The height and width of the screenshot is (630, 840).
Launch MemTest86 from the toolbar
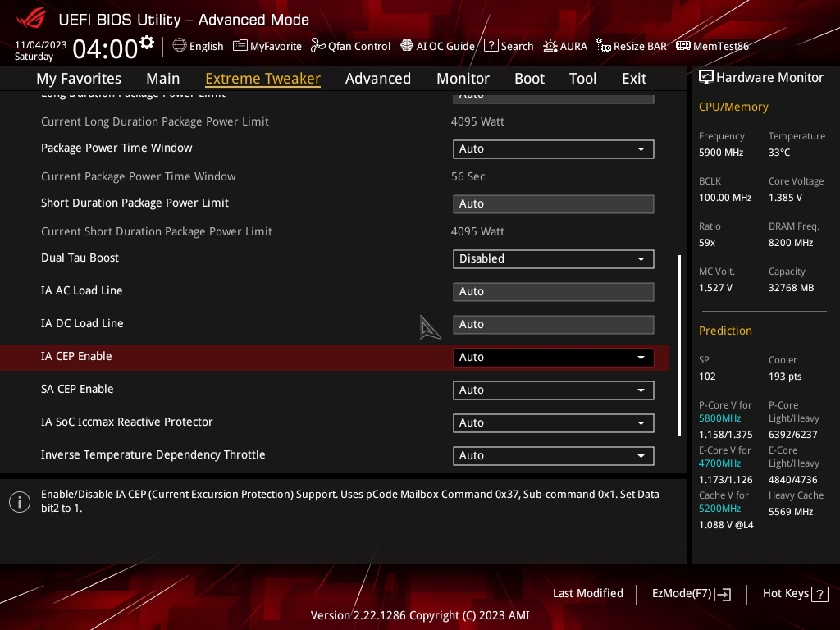[x=712, y=46]
